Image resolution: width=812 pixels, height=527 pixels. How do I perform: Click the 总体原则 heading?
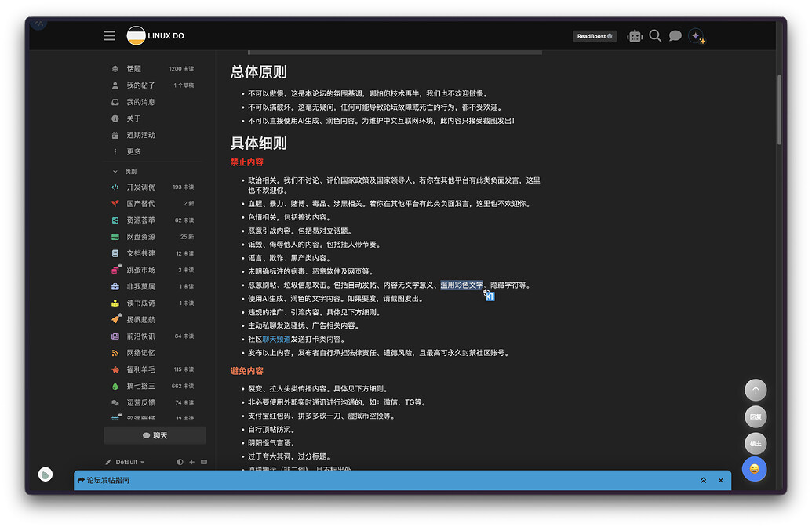[x=258, y=72]
